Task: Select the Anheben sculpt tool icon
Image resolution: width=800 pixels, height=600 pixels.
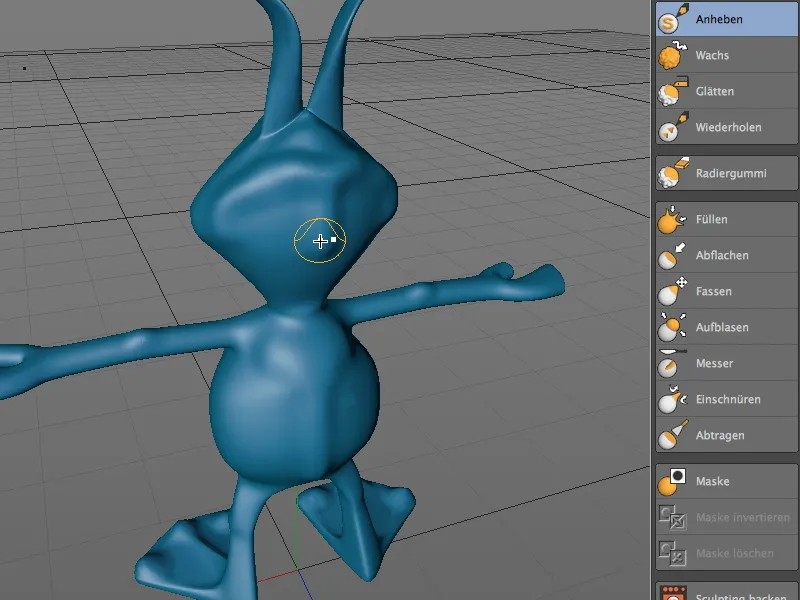Action: 672,19
